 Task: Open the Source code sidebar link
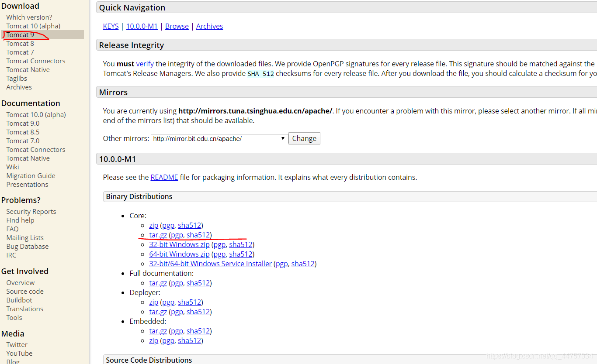point(25,292)
